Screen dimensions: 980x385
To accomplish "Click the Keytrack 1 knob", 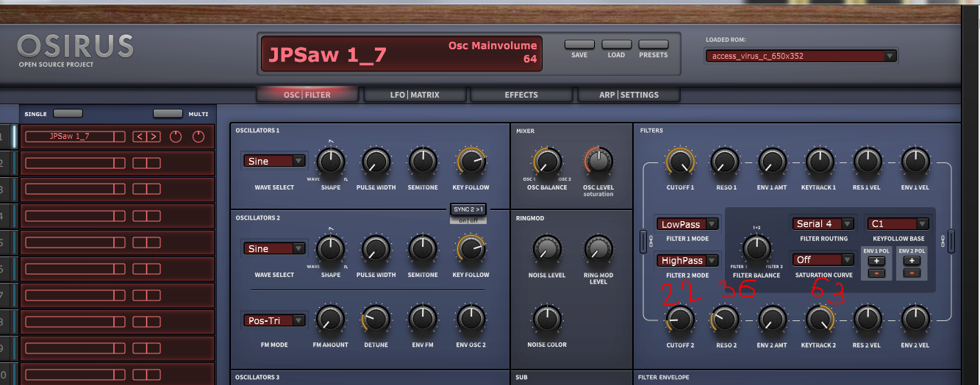I will [819, 161].
